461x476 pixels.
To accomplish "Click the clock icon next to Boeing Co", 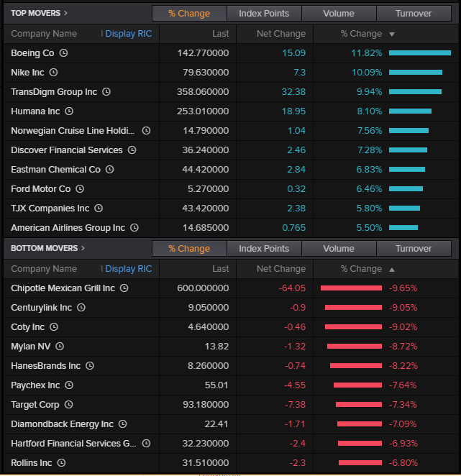I will 63,53.
